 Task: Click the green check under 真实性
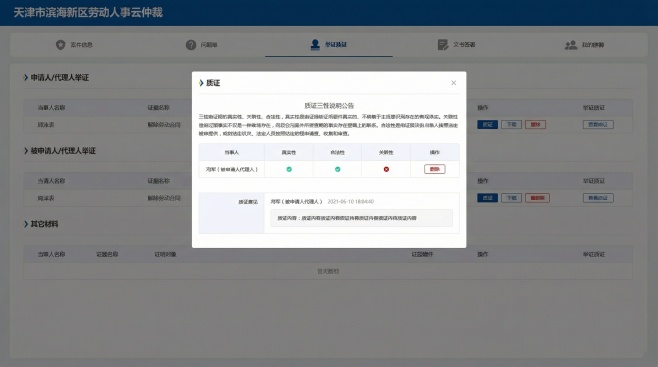click(289, 169)
